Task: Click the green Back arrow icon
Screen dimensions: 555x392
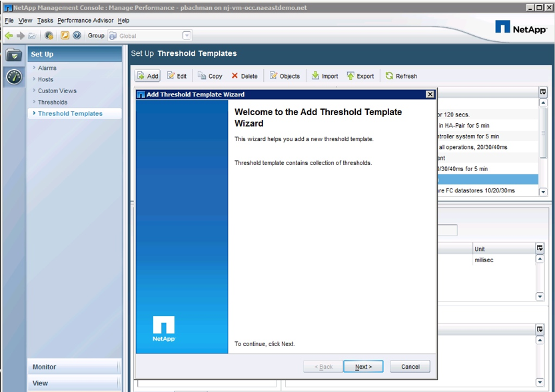Action: click(x=9, y=35)
